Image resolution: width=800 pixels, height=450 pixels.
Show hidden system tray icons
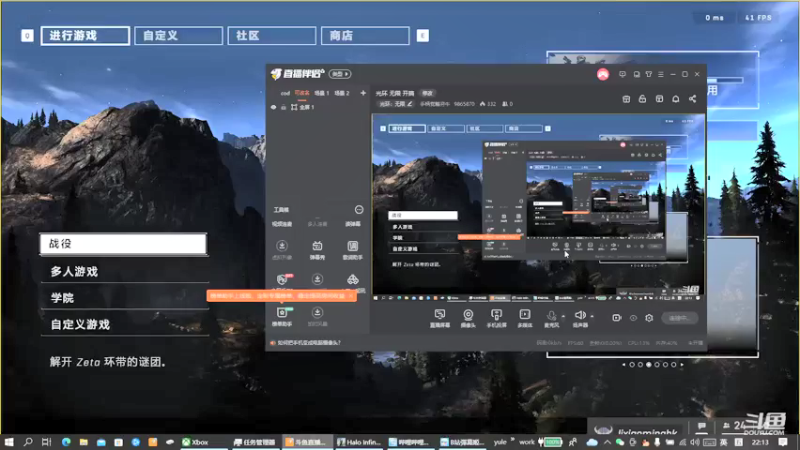[x=607, y=442]
